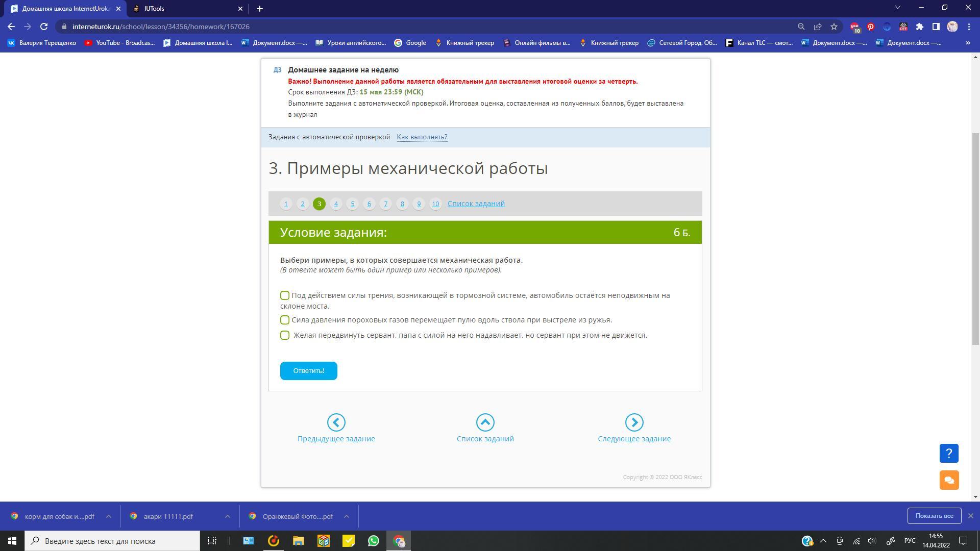Expand options for акари 11111.pdf download
This screenshot has width=980, height=551.
(228, 516)
